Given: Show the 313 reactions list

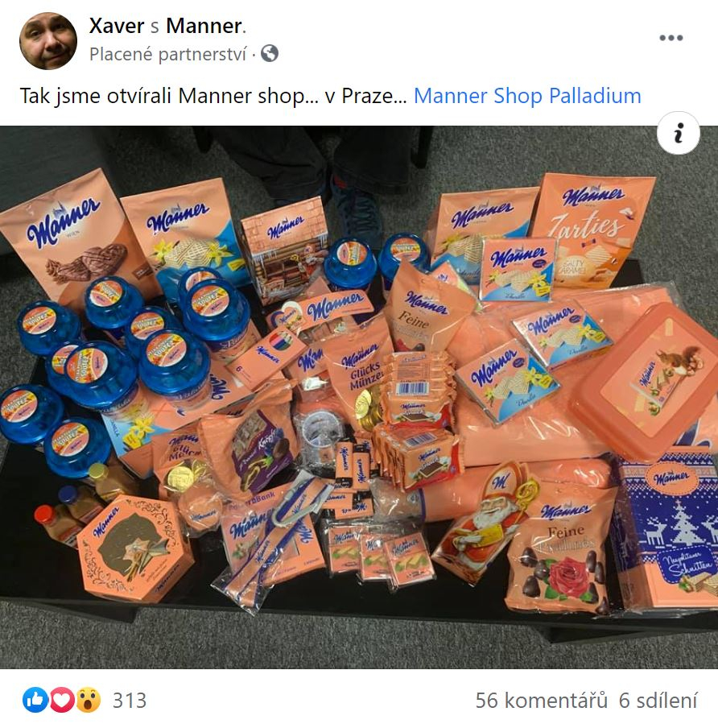Looking at the screenshot, I should pyautogui.click(x=130, y=700).
